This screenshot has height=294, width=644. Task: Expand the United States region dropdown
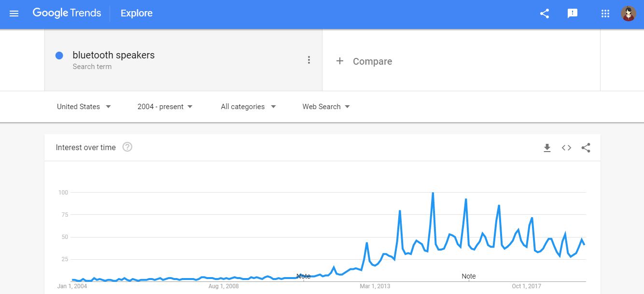(x=84, y=107)
